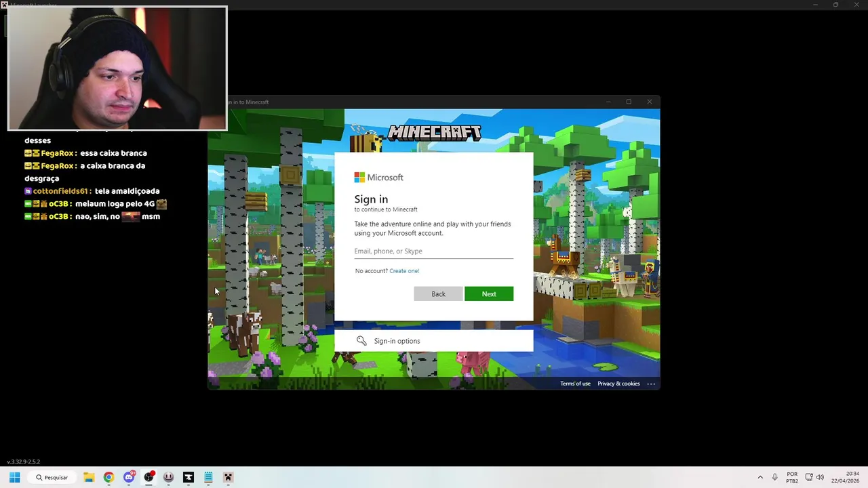The image size is (868, 488).
Task: Minimize the Sign in to Minecraft window
Action: 608,102
